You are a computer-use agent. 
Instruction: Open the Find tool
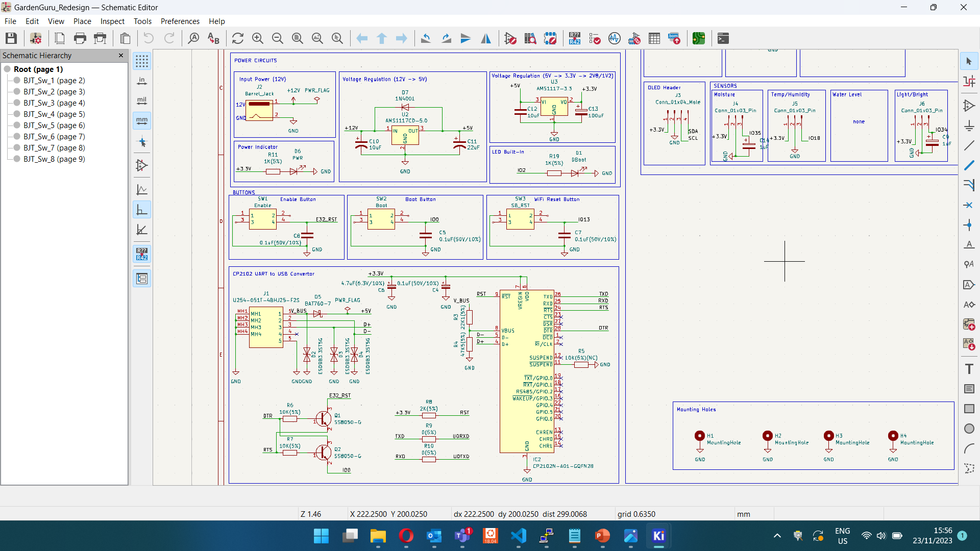point(193,38)
